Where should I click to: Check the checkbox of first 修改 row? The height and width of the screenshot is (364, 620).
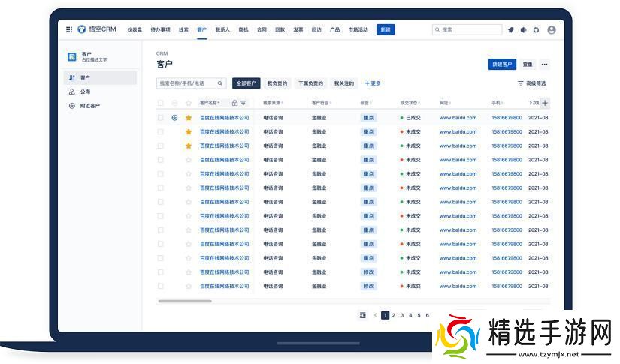pyautogui.click(x=161, y=272)
